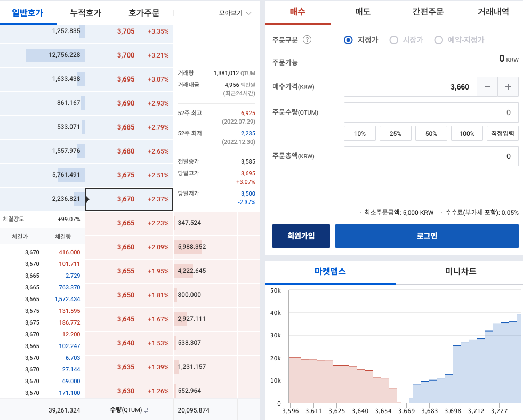The image size is (523, 420).
Task: Set order quantity to 100%
Action: (466, 133)
